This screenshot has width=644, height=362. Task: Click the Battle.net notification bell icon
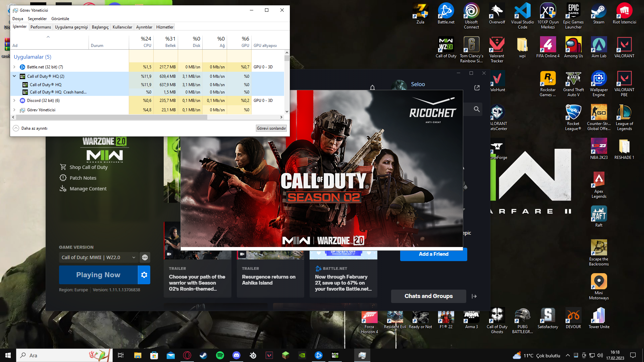372,88
